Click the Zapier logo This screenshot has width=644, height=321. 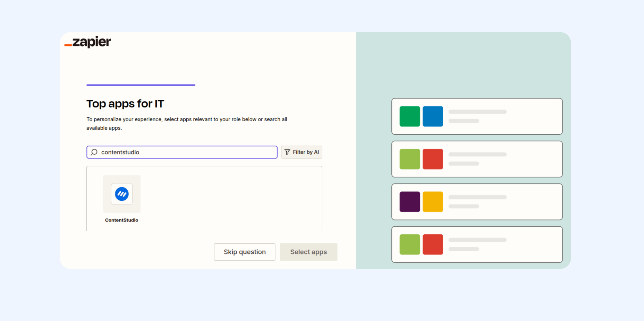88,42
